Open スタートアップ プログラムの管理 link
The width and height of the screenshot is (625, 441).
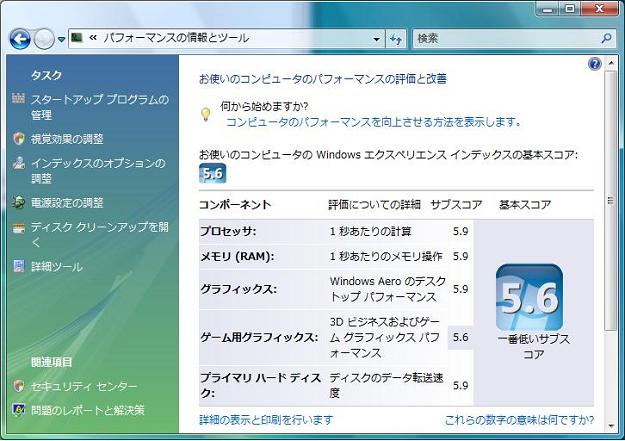tap(100, 107)
